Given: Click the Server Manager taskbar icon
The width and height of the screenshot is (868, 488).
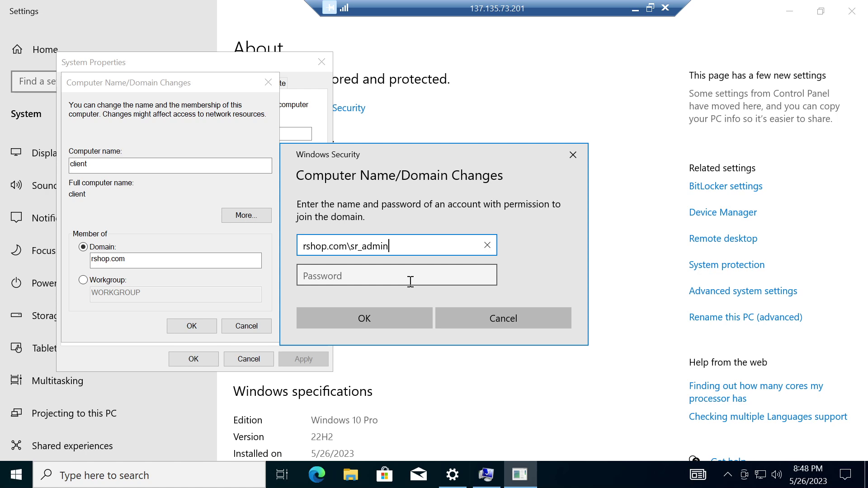Looking at the screenshot, I should pyautogui.click(x=486, y=474).
